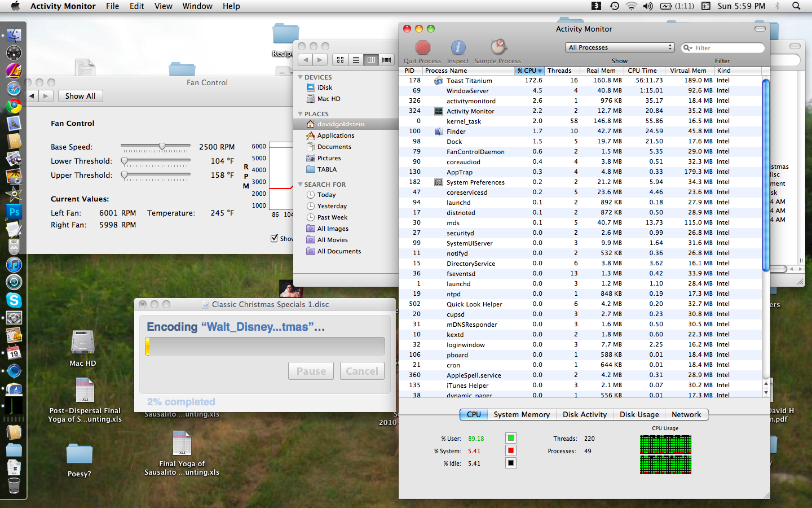
Task: Open Time Machine menu bar icon
Action: tap(614, 6)
